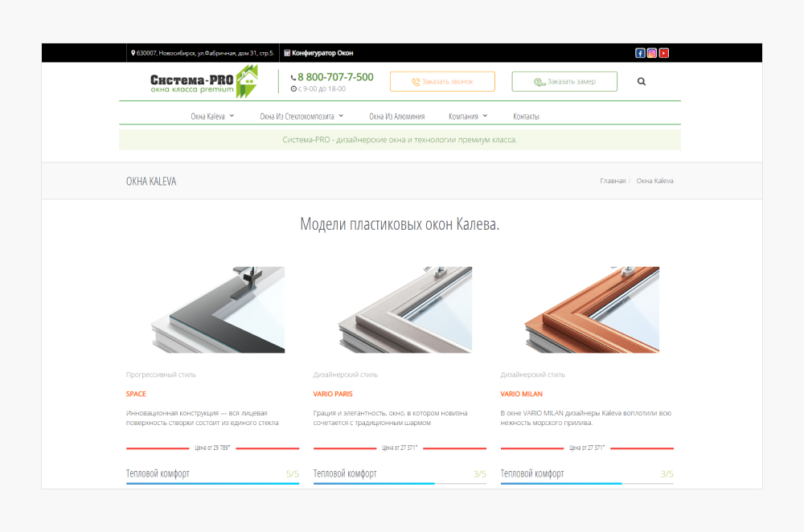Click the address text 630007, Новосибирск
804x532 pixels.
click(x=205, y=53)
